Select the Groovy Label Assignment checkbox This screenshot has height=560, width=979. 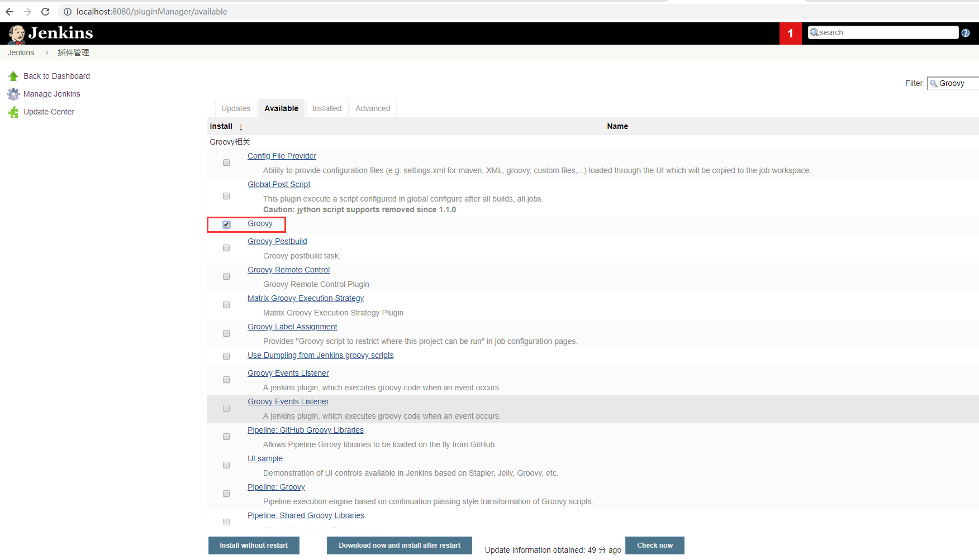[x=226, y=333]
